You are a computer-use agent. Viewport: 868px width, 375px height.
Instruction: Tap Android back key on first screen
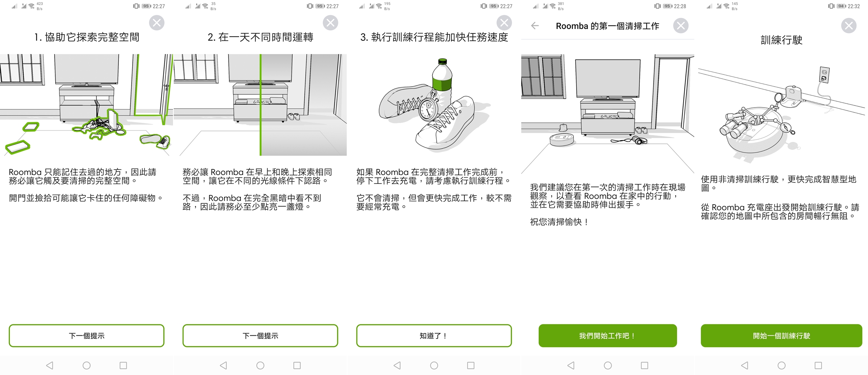50,365
